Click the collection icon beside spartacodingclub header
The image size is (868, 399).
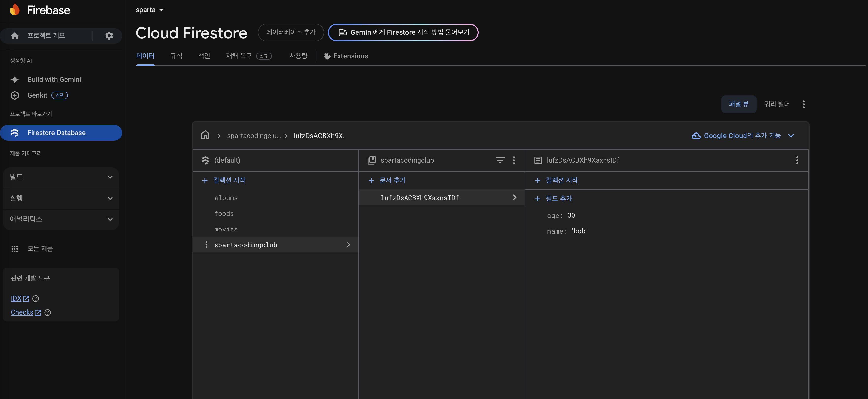372,160
